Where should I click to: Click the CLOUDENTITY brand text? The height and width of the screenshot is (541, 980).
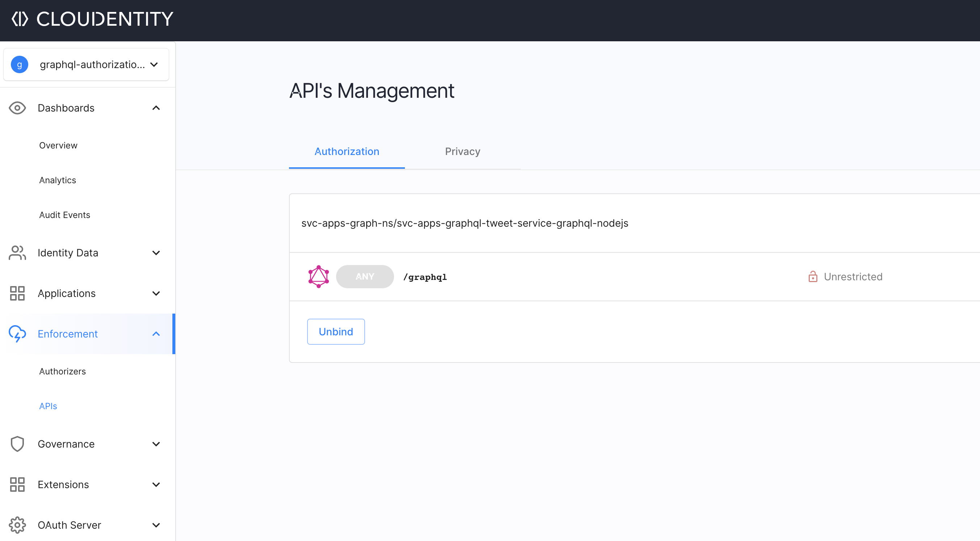pyautogui.click(x=105, y=19)
